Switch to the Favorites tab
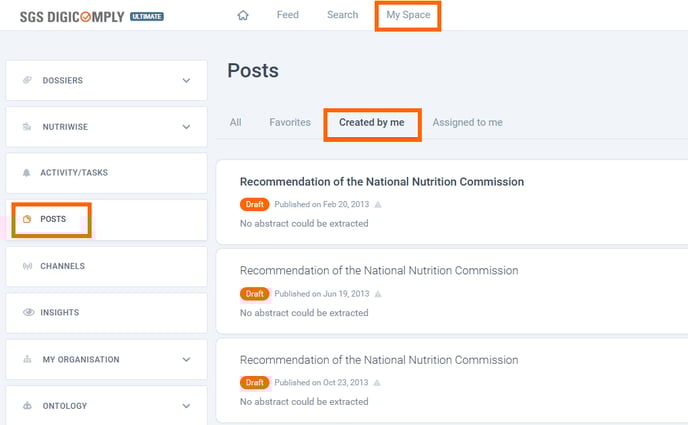Screen dimensions: 688x425 (x=289, y=123)
